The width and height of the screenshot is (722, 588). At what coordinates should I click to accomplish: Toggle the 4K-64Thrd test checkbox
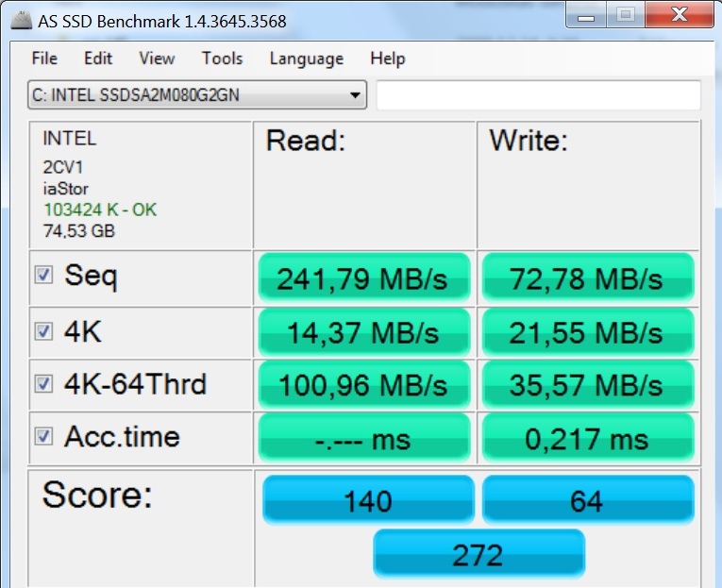[43, 383]
